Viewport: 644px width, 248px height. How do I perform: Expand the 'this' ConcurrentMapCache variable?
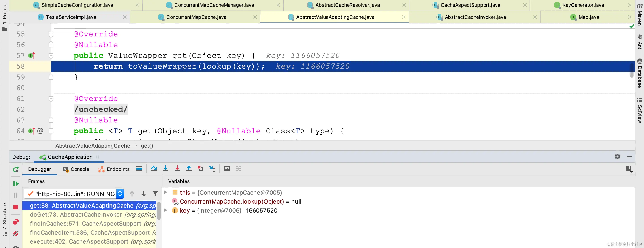(166, 192)
